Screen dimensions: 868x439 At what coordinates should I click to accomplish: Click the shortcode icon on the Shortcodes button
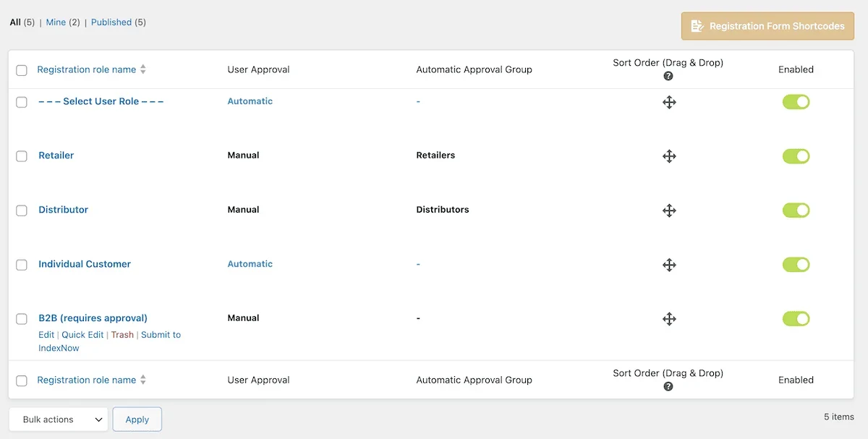tap(697, 25)
